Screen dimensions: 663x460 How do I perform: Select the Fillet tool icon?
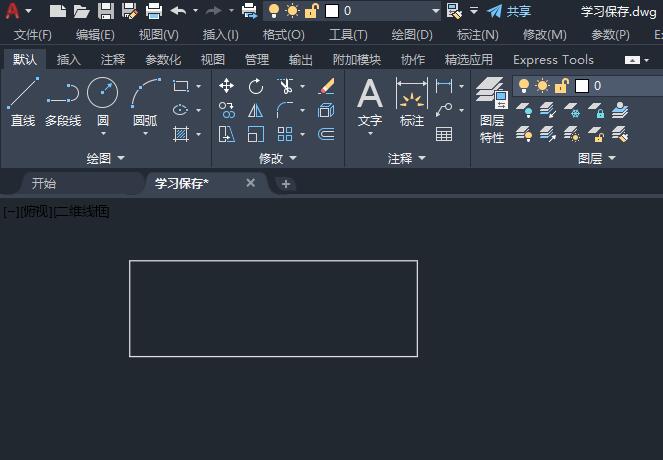(285, 110)
